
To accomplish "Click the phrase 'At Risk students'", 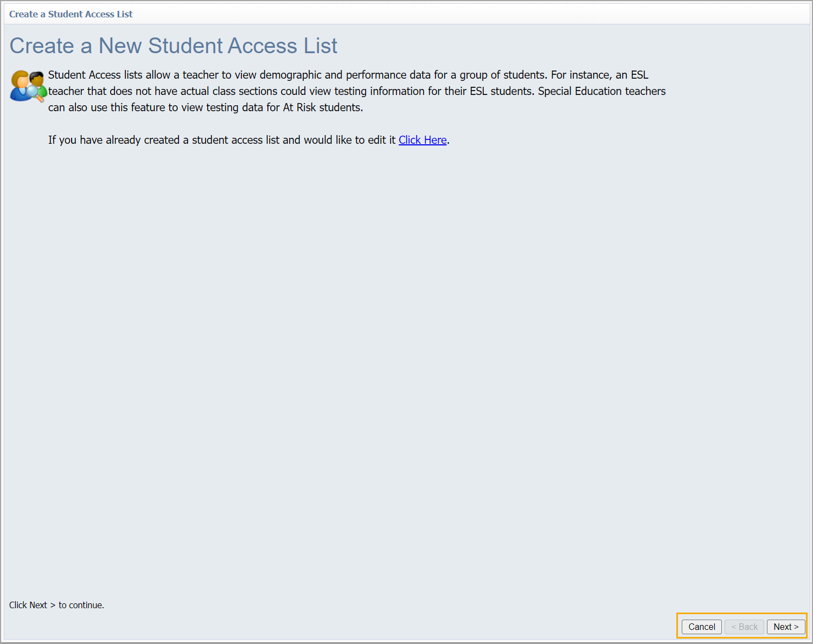I will [x=322, y=107].
